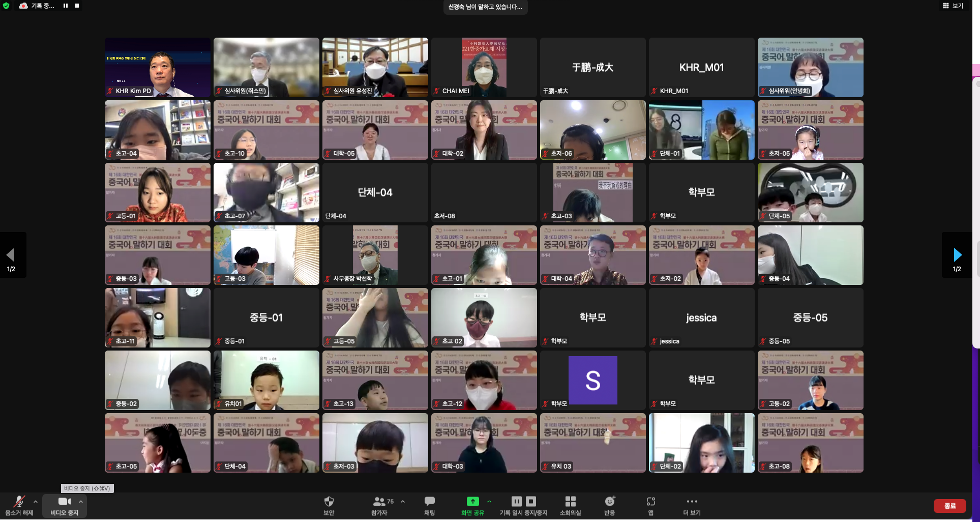Select the KHR Kim PD video tile
Viewport: 980px width, 522px height.
(x=158, y=67)
